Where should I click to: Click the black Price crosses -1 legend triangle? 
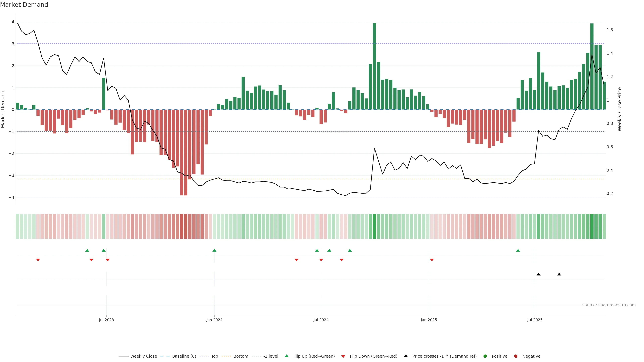click(406, 356)
